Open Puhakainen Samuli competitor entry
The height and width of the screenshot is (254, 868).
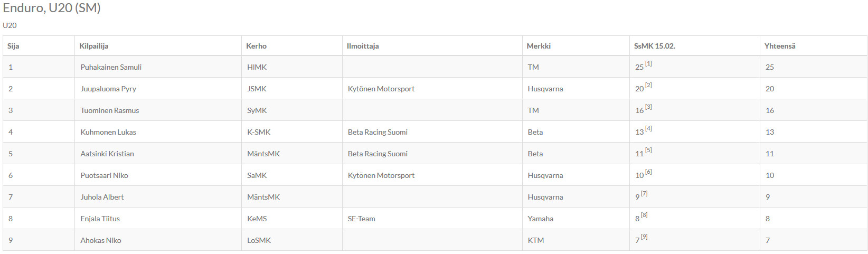[111, 67]
